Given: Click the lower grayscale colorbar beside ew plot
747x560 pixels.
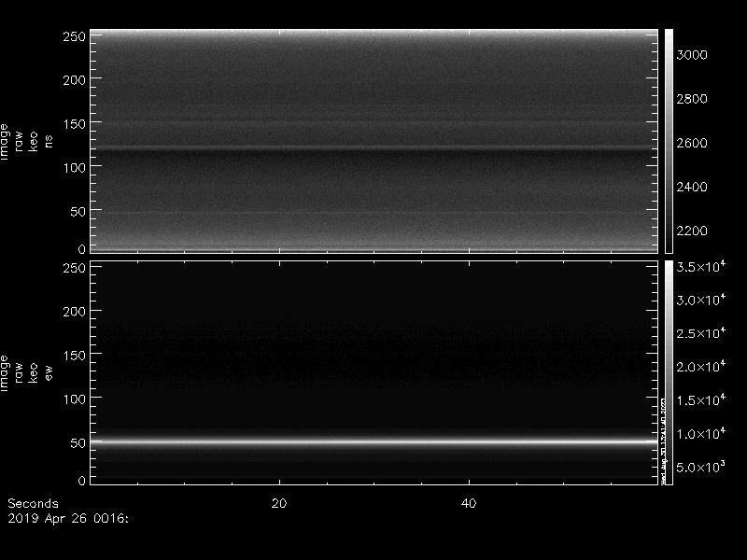Looking at the screenshot, I should (669, 372).
